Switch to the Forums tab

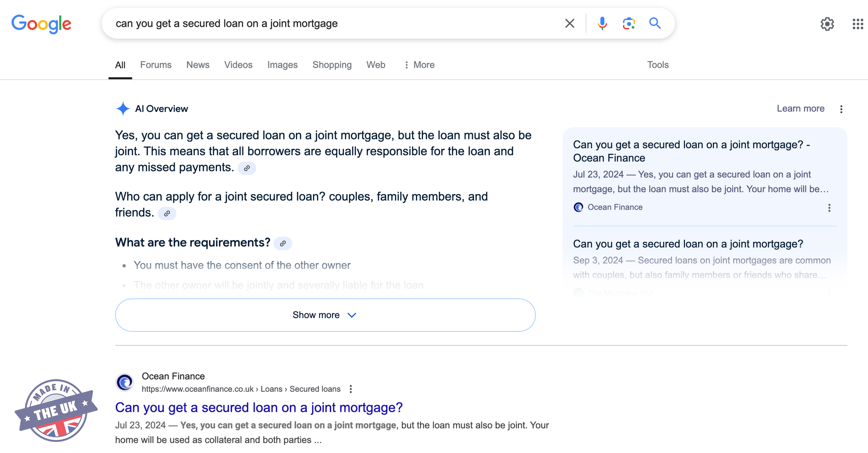156,65
